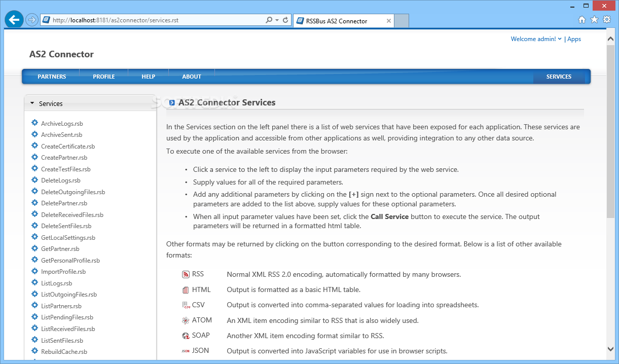This screenshot has width=619, height=364.
Task: Open the PROFILE menu
Action: coord(104,77)
